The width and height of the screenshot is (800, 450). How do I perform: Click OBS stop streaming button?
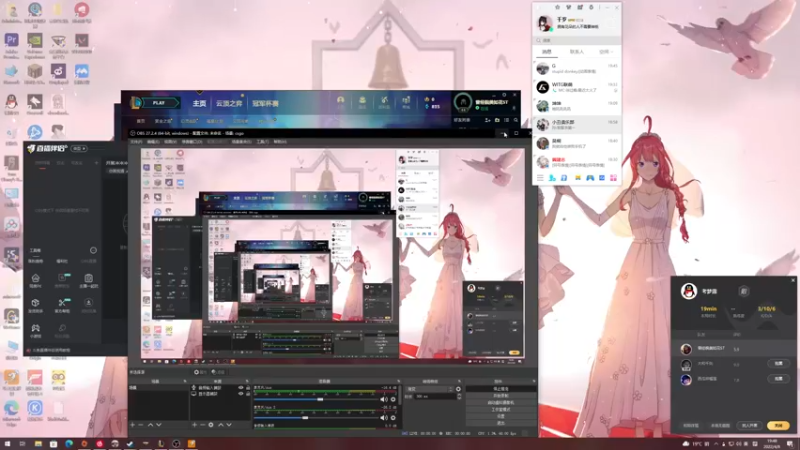(501, 389)
